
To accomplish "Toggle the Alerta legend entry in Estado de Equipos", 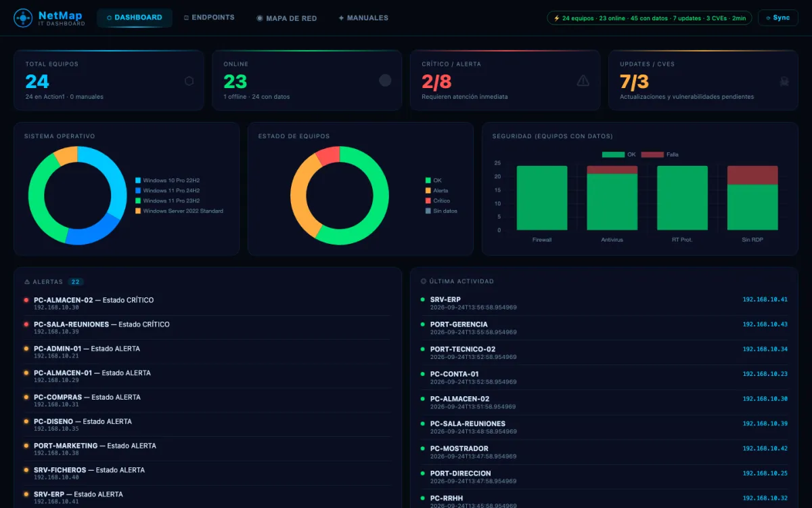I will [436, 191].
